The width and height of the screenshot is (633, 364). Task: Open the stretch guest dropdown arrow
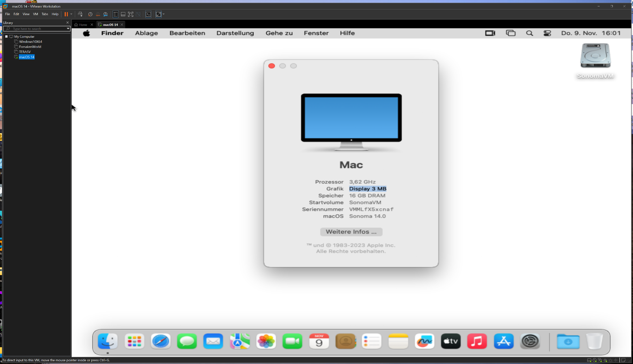(x=163, y=14)
